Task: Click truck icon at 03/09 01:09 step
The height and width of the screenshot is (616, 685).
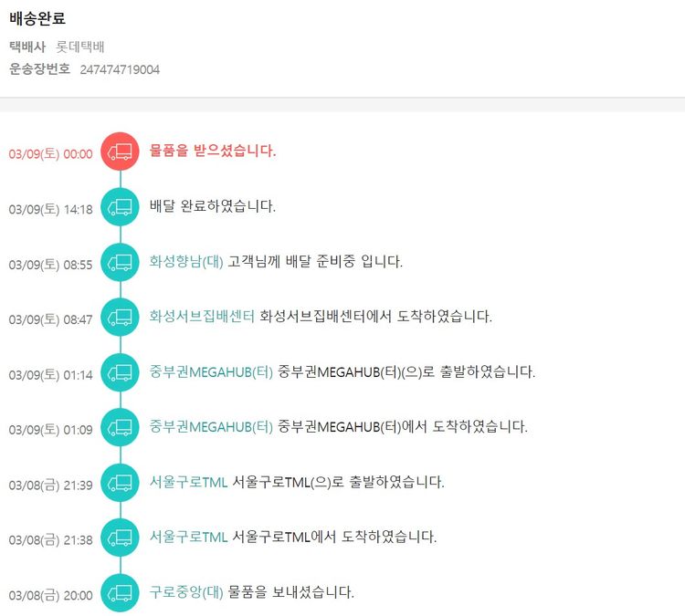Action: tap(120, 427)
